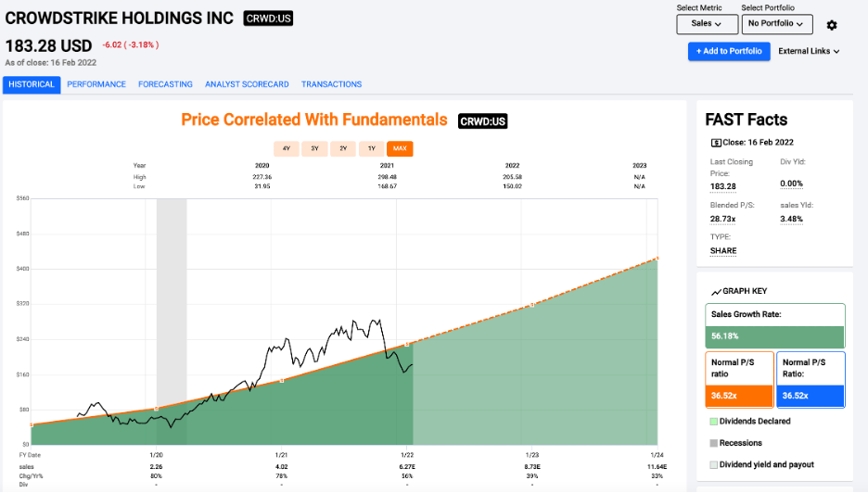Select the 2Y time range
The height and width of the screenshot is (493, 868).
[x=343, y=149]
